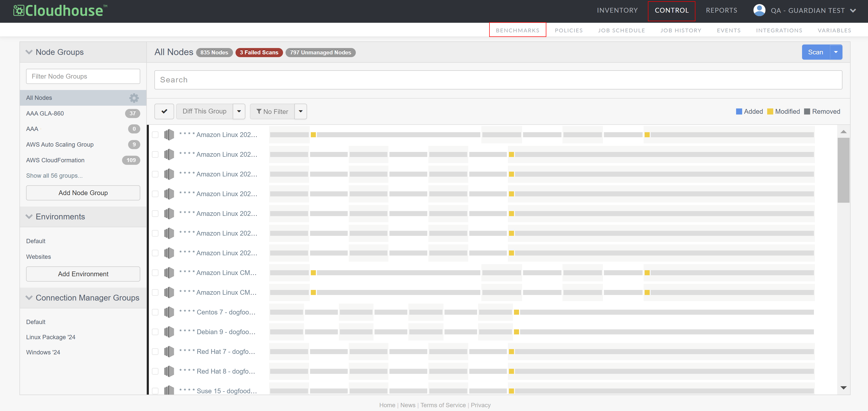Open the News footer link
The width and height of the screenshot is (868, 411).
[408, 405]
